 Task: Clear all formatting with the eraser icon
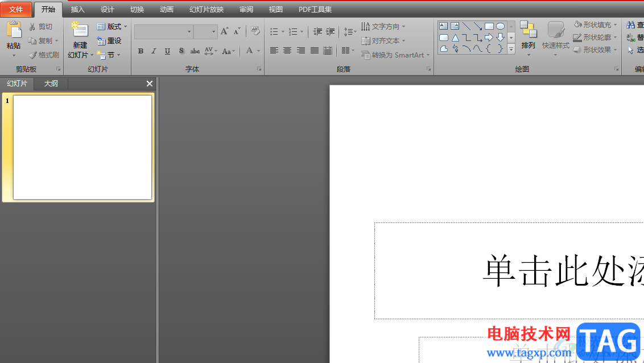(255, 31)
